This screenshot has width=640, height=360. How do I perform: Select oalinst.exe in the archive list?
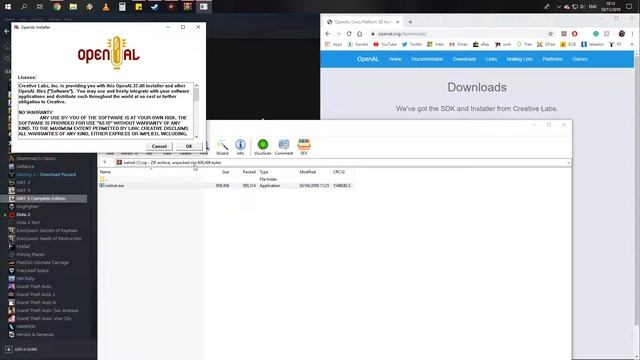(x=114, y=185)
